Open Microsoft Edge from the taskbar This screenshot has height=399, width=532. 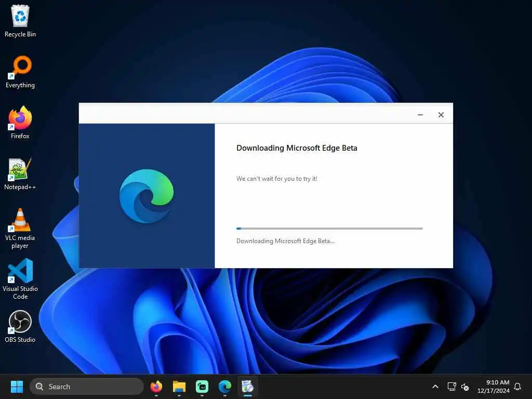(x=224, y=387)
